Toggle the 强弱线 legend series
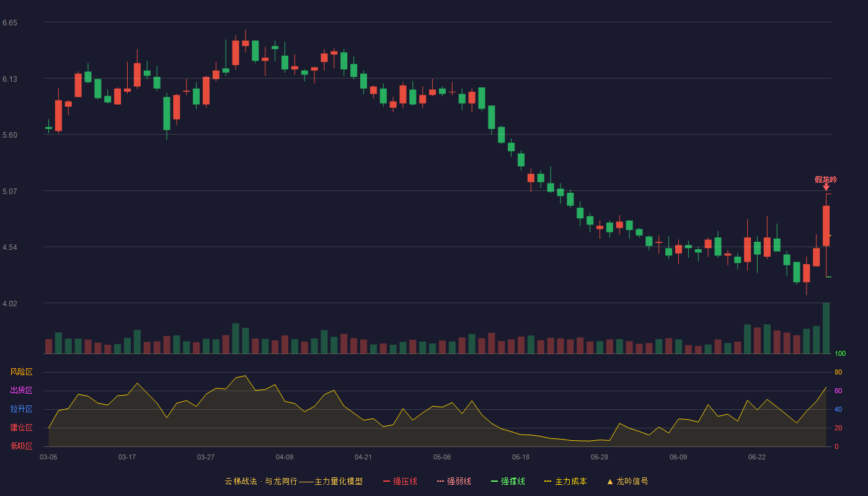The image size is (868, 496). click(454, 481)
